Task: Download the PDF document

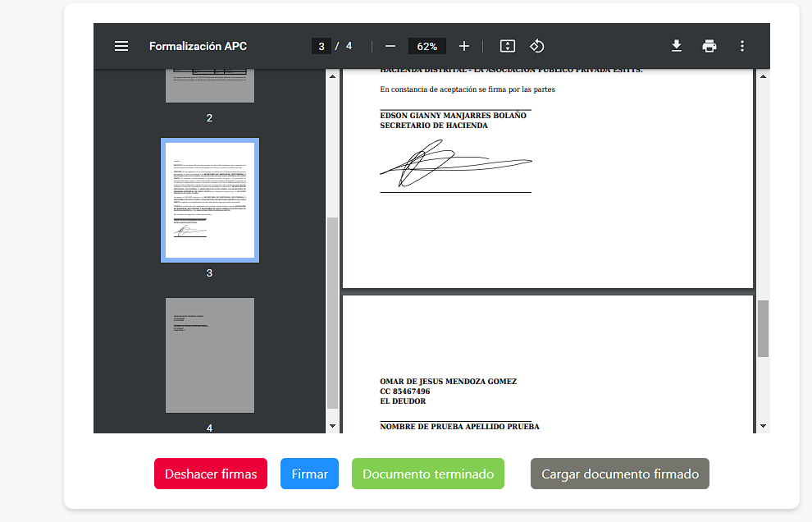Action: (x=677, y=46)
